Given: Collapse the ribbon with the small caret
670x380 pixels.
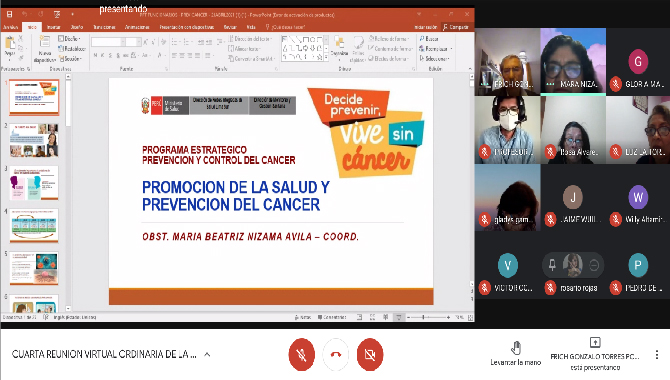Looking at the screenshot, I should 470,69.
